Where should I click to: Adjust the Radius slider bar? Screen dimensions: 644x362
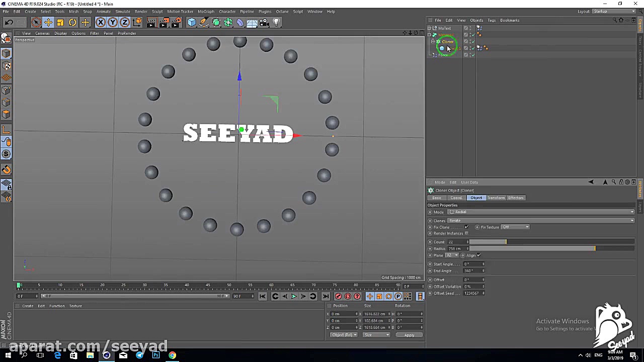tap(533, 249)
